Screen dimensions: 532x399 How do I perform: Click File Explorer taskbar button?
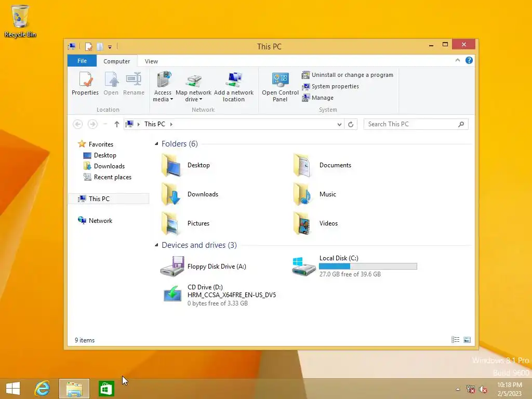(x=74, y=389)
